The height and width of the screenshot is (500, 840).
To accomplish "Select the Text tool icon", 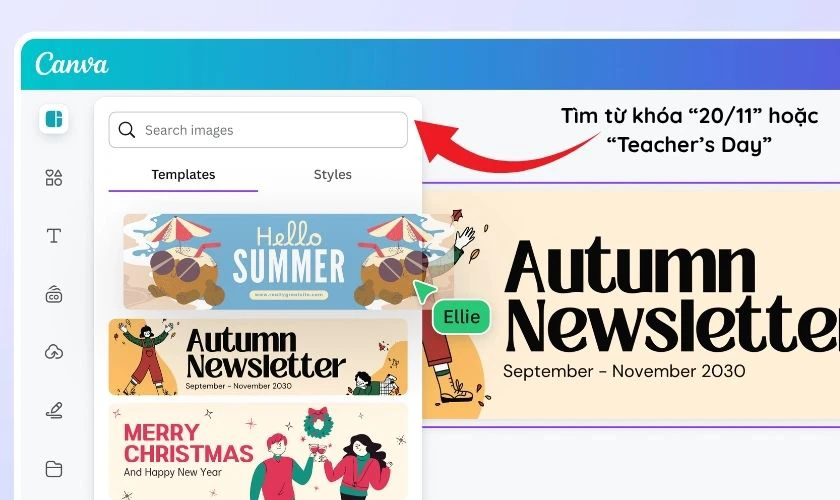I will click(x=54, y=235).
